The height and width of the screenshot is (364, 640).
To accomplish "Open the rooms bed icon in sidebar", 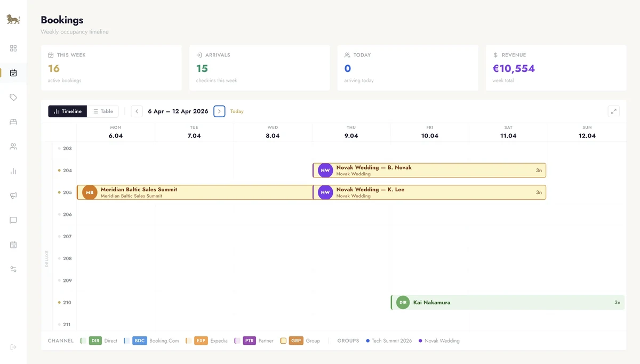I will point(13,122).
